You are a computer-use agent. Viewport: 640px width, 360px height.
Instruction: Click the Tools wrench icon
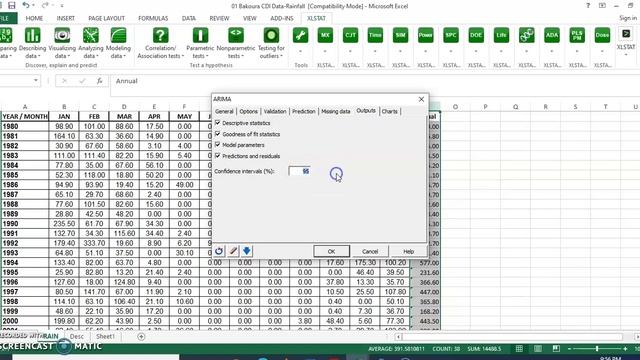(x=300, y=36)
